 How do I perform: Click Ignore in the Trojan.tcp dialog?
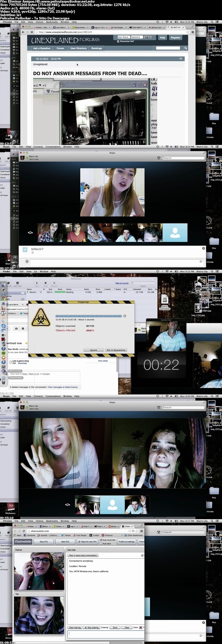pyautogui.click(x=93, y=350)
